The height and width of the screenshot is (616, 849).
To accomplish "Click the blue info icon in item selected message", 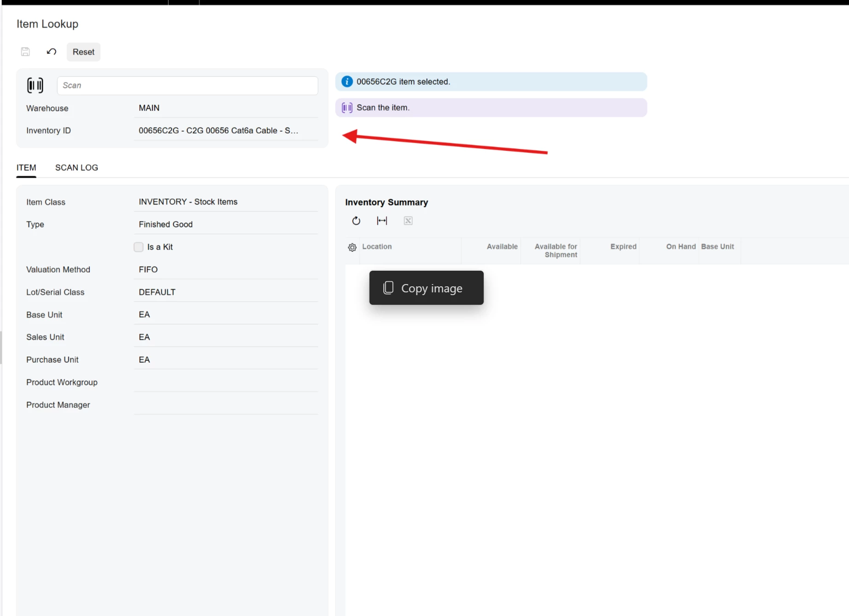I will click(347, 81).
